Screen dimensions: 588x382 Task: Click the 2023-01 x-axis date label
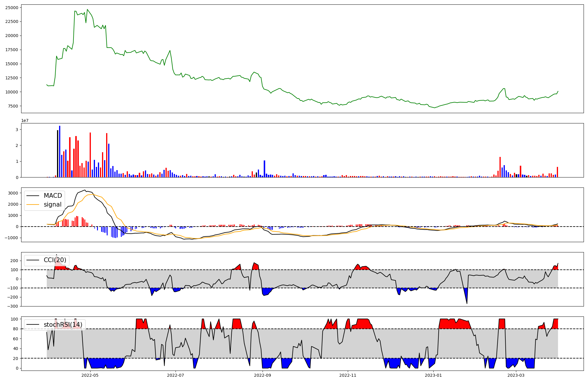coord(433,375)
